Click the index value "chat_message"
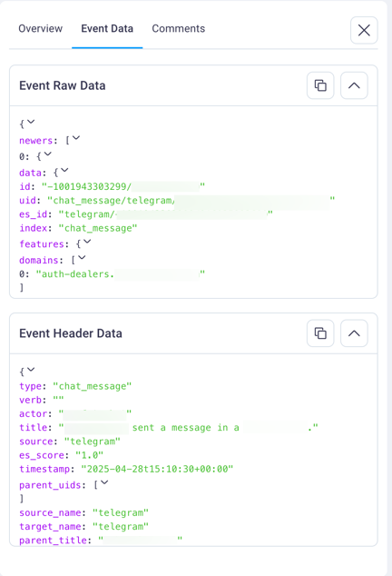The image size is (392, 576). (x=98, y=228)
